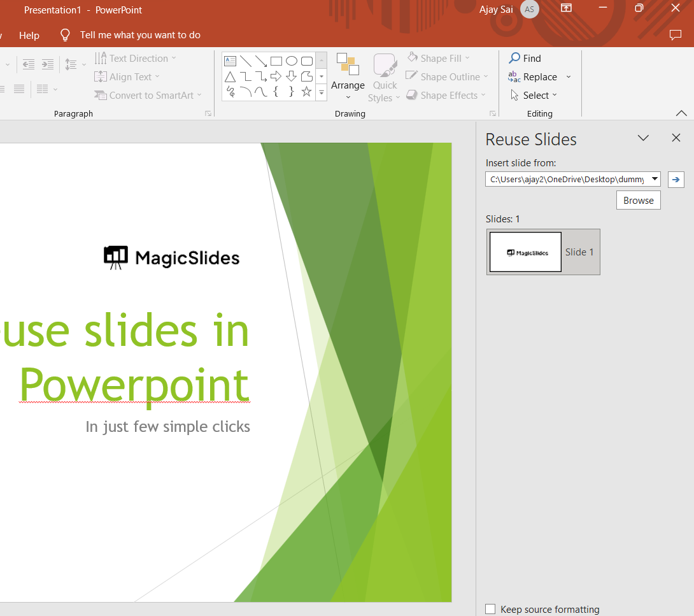
Task: Click the right arrow block shape
Action: pyautogui.click(x=276, y=76)
